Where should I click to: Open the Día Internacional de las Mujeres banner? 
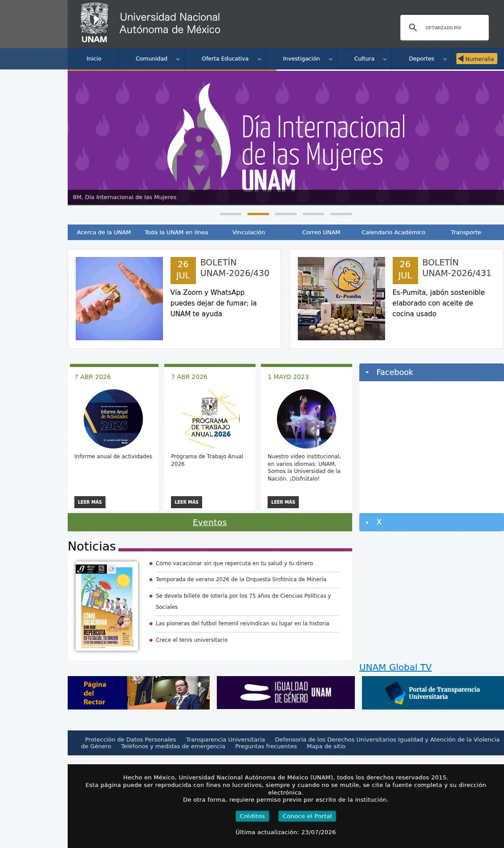tap(286, 138)
